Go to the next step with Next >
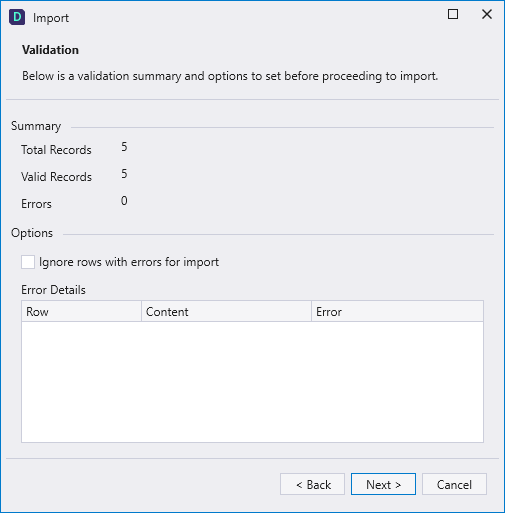Screen dimensions: 505x513 point(383,484)
